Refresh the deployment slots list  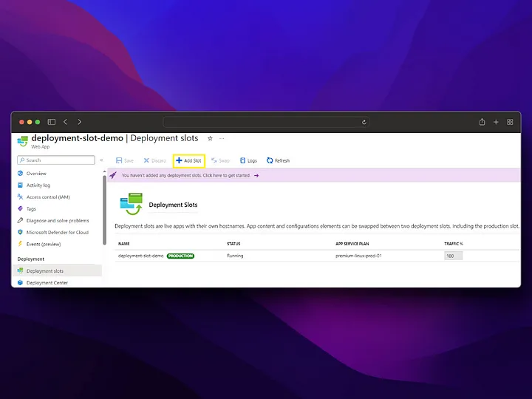(278, 160)
